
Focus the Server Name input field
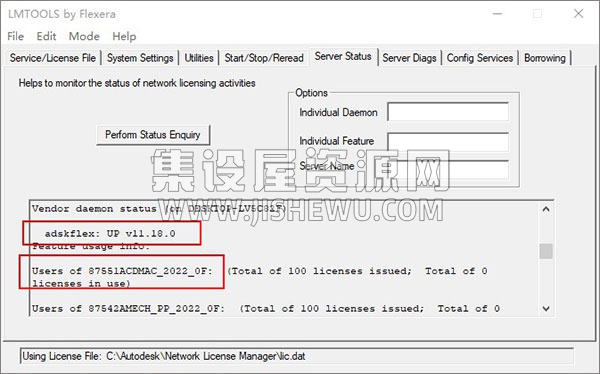pos(448,170)
